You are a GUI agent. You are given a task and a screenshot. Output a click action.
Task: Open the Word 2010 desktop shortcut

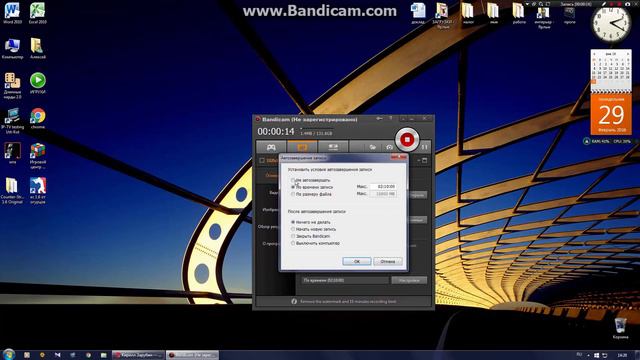12,13
